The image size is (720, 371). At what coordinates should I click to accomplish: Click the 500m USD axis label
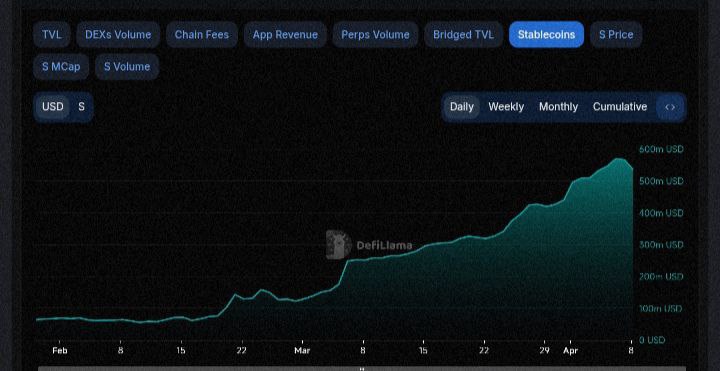(x=661, y=181)
